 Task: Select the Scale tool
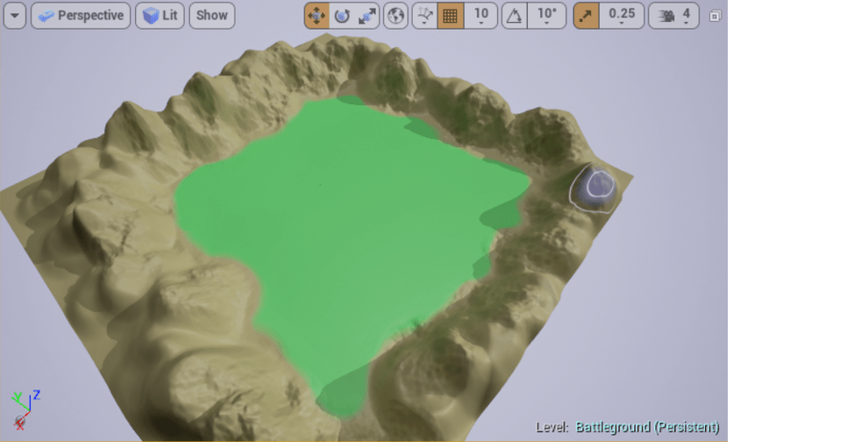(367, 16)
